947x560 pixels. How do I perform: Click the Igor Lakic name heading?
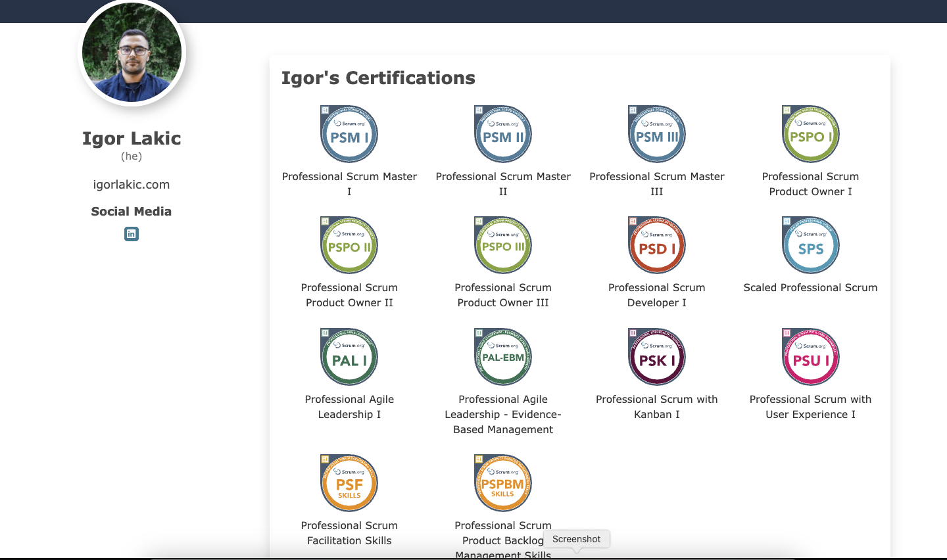tap(132, 138)
